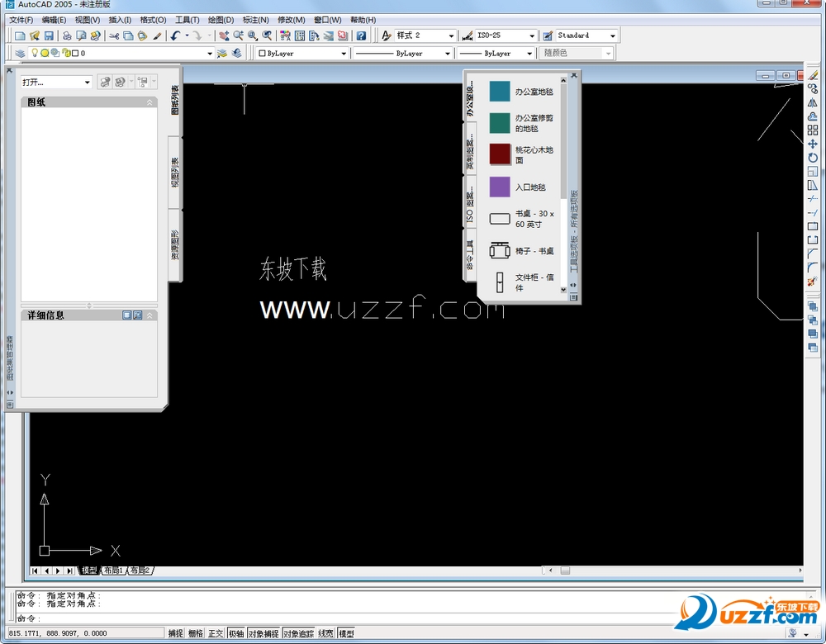Cut selection with the scissors icon
The height and width of the screenshot is (644, 826).
[x=114, y=36]
